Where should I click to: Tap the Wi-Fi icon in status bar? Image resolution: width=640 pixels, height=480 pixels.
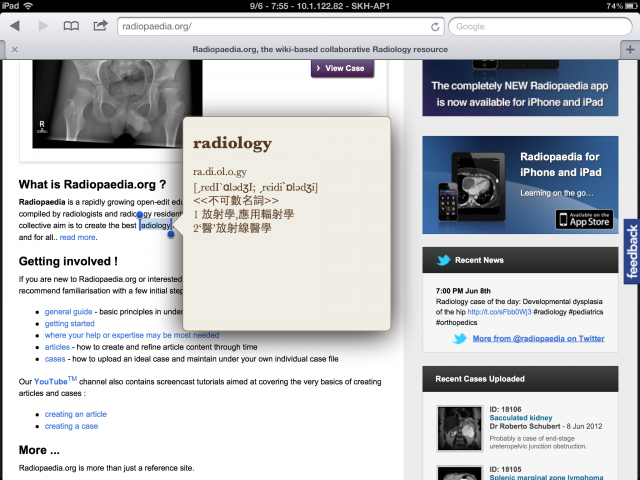click(28, 6)
